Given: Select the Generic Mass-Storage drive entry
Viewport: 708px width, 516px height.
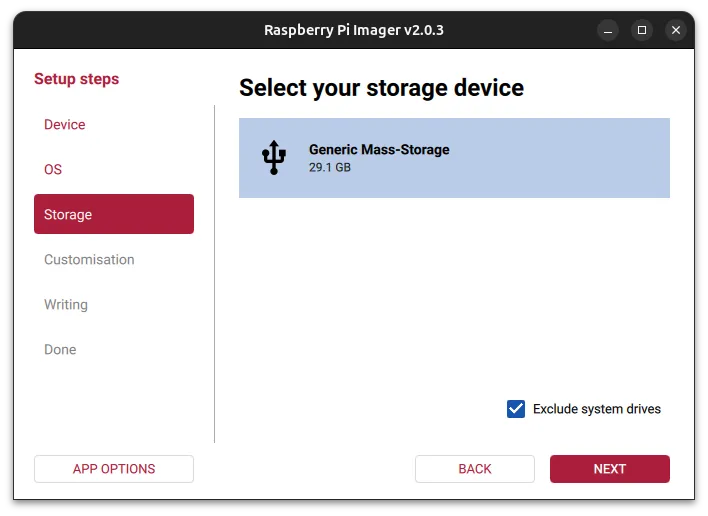Looking at the screenshot, I should coord(454,158).
